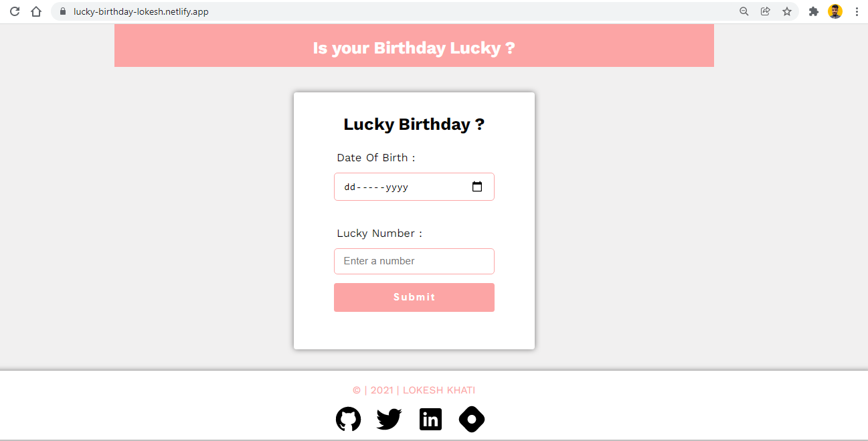Visit the GitHub profile link in the footer
Screen dimensions: 868x441
click(x=348, y=420)
